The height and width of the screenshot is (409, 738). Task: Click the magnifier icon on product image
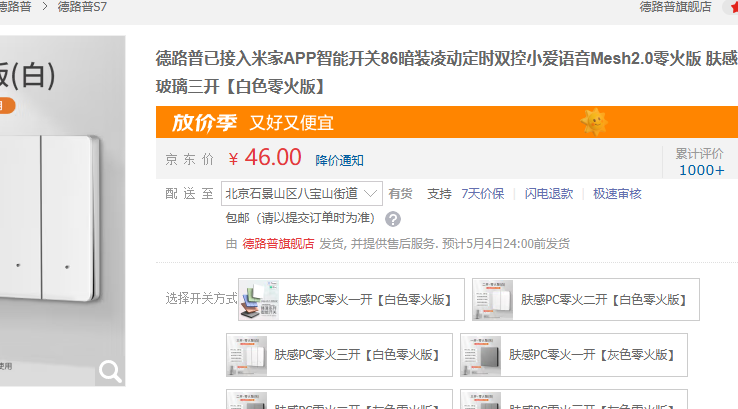click(x=110, y=372)
